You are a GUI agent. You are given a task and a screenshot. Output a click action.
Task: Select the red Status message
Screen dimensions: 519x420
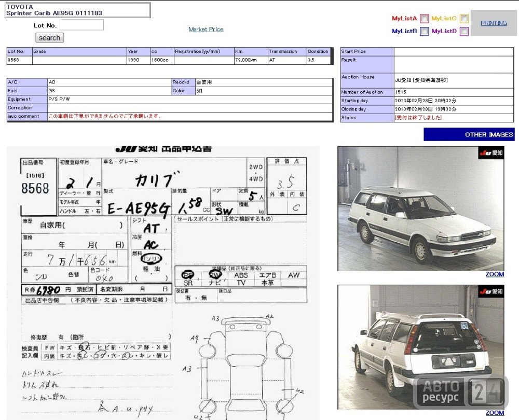coord(418,118)
